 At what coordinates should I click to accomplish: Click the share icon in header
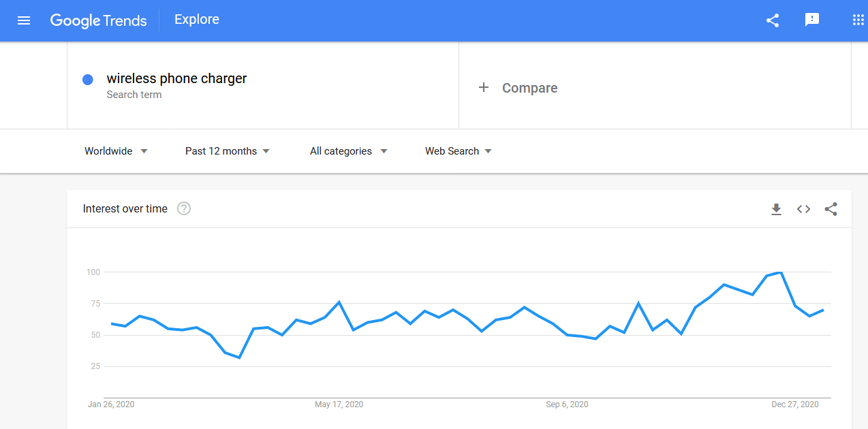point(773,20)
